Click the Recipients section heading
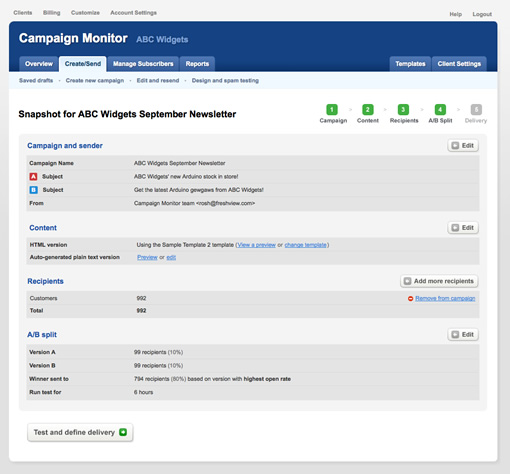The image size is (510, 474). pos(45,281)
